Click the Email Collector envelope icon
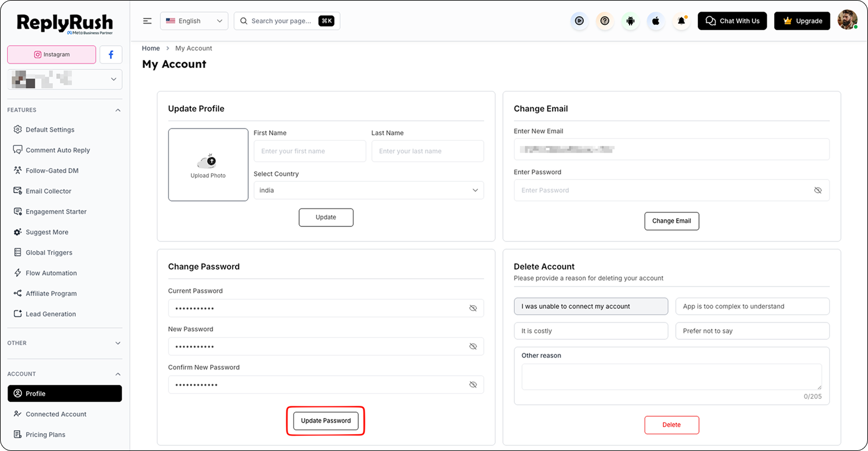This screenshot has width=868, height=451. click(17, 191)
